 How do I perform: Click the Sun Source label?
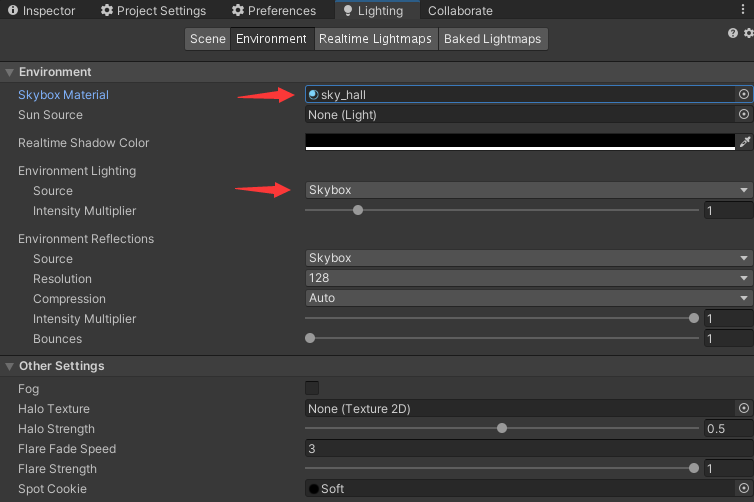pos(50,115)
